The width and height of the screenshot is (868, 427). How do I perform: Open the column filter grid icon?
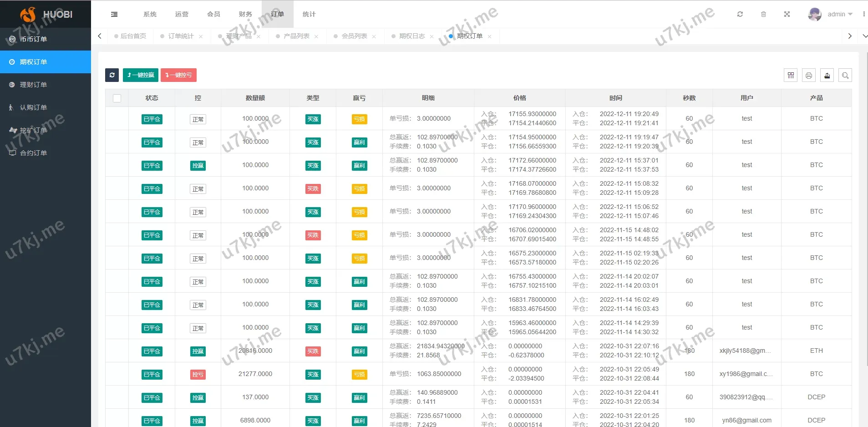[x=791, y=76]
